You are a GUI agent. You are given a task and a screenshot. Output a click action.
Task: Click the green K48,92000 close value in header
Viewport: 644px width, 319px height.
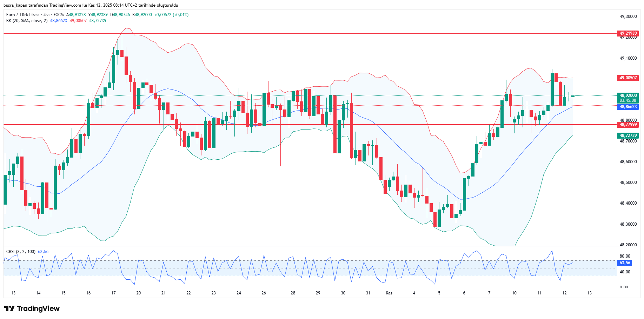pyautogui.click(x=142, y=15)
